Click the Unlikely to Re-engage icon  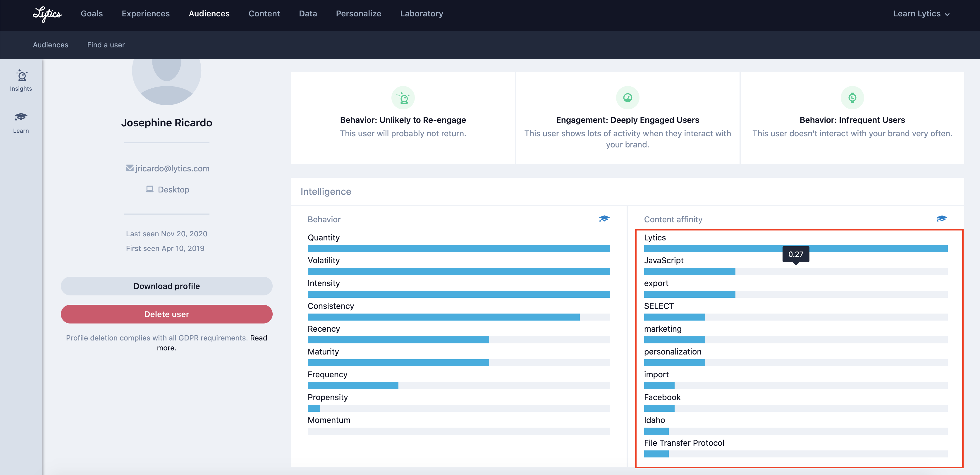point(403,98)
